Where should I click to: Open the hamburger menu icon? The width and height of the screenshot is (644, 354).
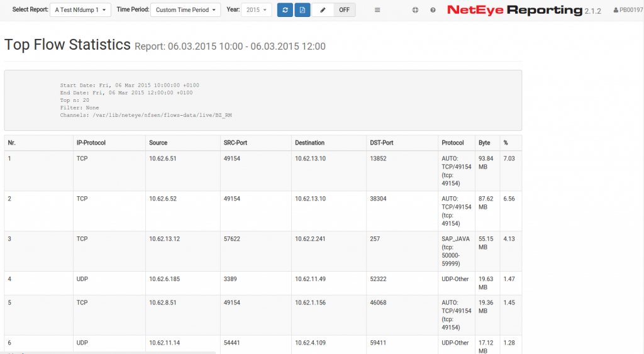coord(377,10)
